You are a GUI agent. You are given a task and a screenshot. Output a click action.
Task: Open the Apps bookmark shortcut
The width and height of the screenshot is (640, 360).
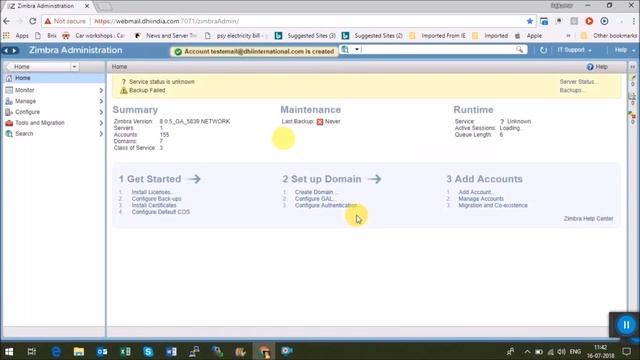16,36
